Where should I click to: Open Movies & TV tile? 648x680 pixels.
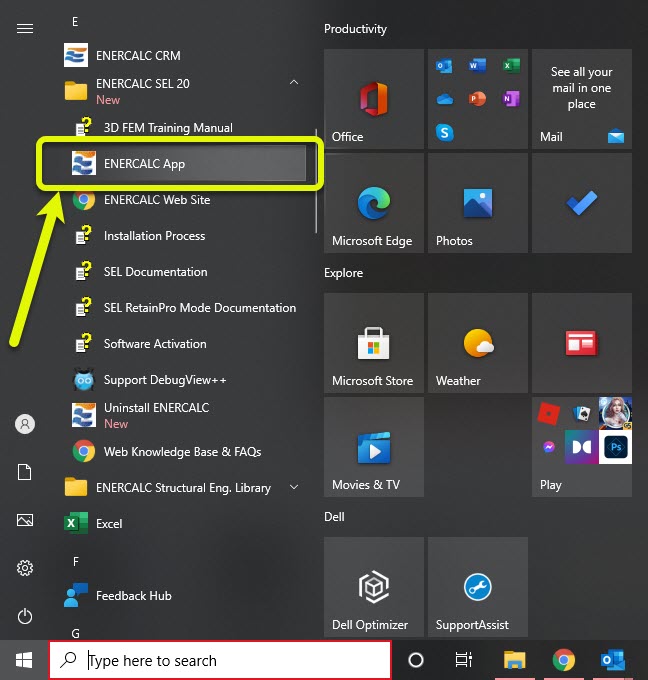pos(373,447)
